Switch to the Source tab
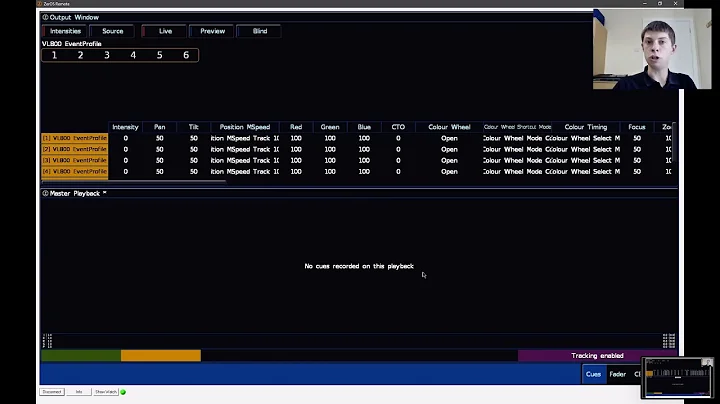 pyautogui.click(x=112, y=31)
